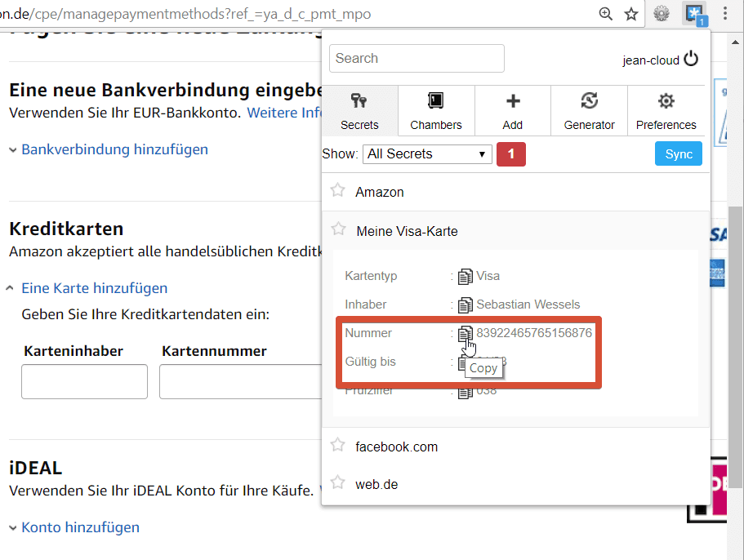Open the All Secrets show dropdown
This screenshot has width=744, height=560.
(x=427, y=154)
